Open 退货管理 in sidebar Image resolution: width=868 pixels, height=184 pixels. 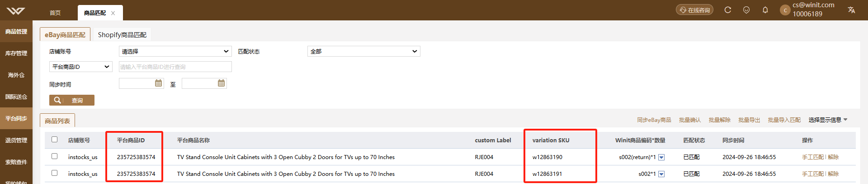(16, 140)
